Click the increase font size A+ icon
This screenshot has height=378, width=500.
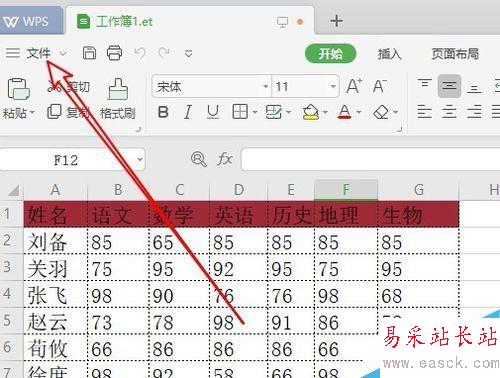point(354,86)
